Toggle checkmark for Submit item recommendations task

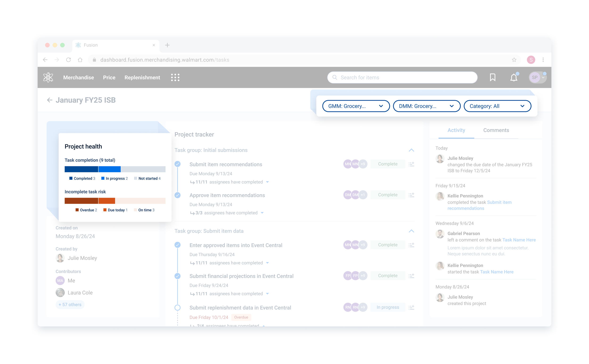(x=177, y=164)
